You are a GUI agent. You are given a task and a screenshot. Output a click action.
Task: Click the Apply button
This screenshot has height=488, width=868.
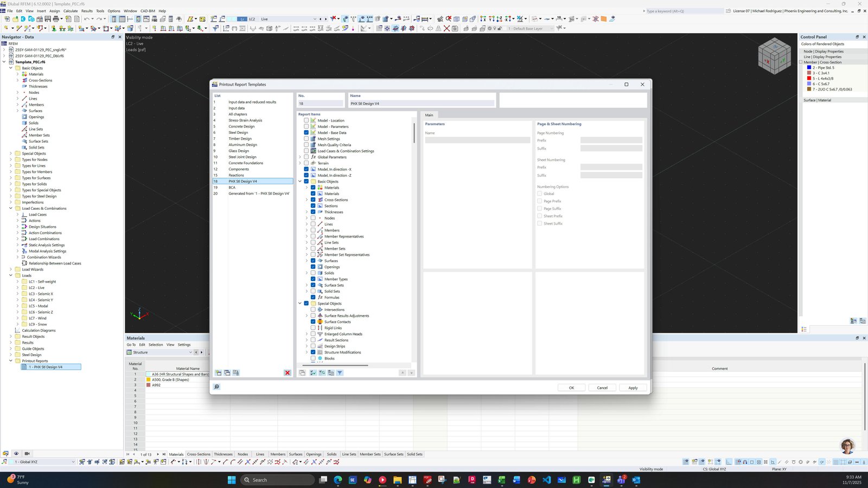(633, 388)
